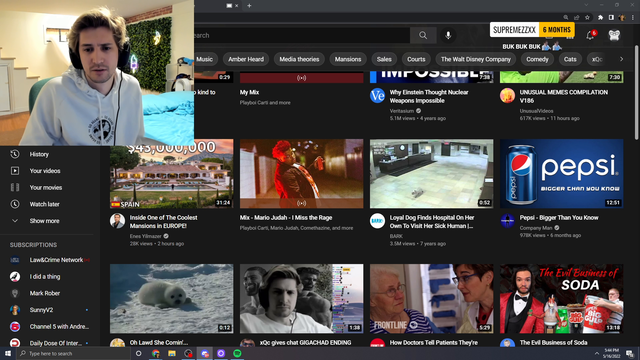640x360 pixels.
Task: Select the Comedy chip
Action: pos(537,59)
